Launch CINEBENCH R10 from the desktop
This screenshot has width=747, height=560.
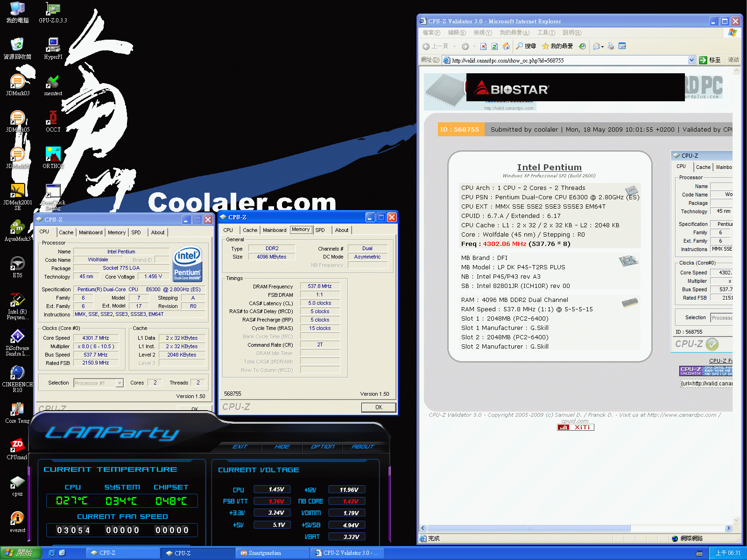(17, 379)
